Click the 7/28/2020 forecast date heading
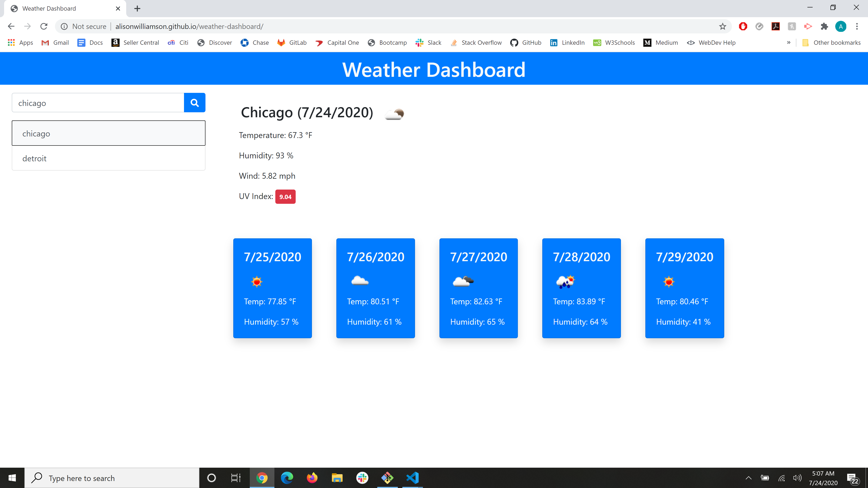The image size is (868, 488). tap(582, 257)
